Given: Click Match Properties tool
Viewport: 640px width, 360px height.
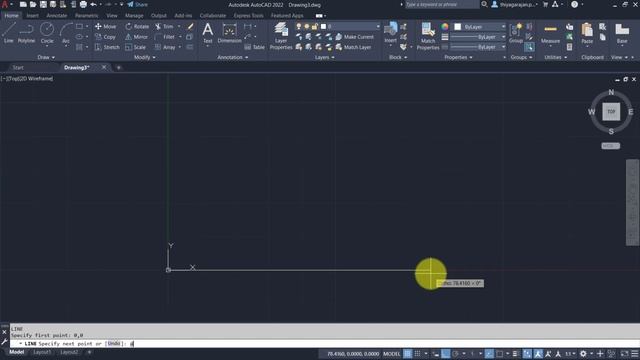Looking at the screenshot, I should click(428, 36).
